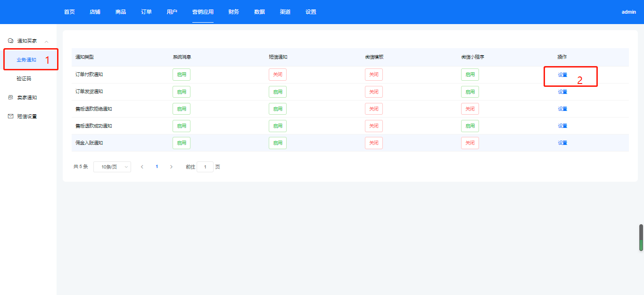Click the admin user label
Screen dimensions: 644x295
(628, 12)
